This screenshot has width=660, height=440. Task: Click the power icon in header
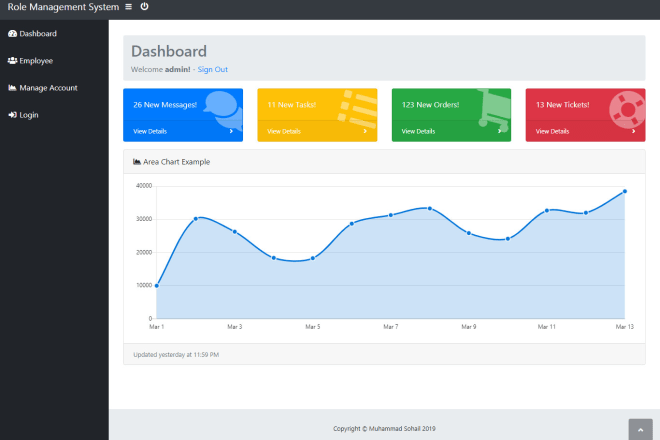point(144,6)
